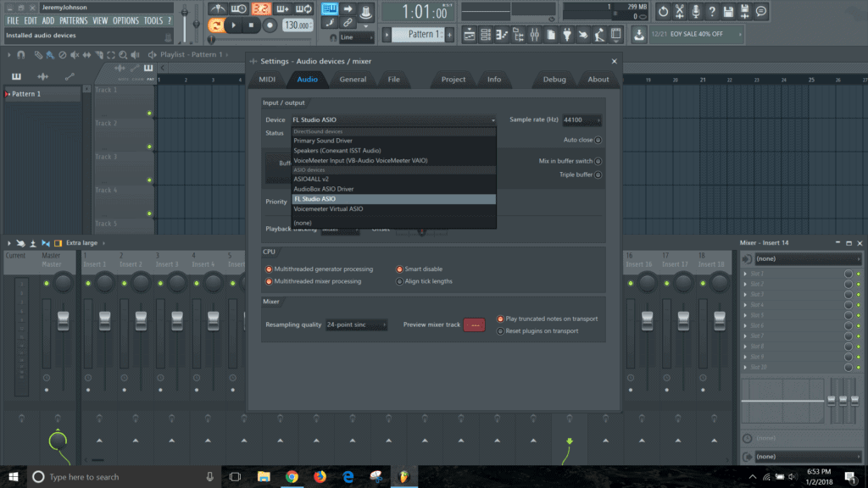Click the red Preview mixer track button
The height and width of the screenshot is (488, 868).
473,324
